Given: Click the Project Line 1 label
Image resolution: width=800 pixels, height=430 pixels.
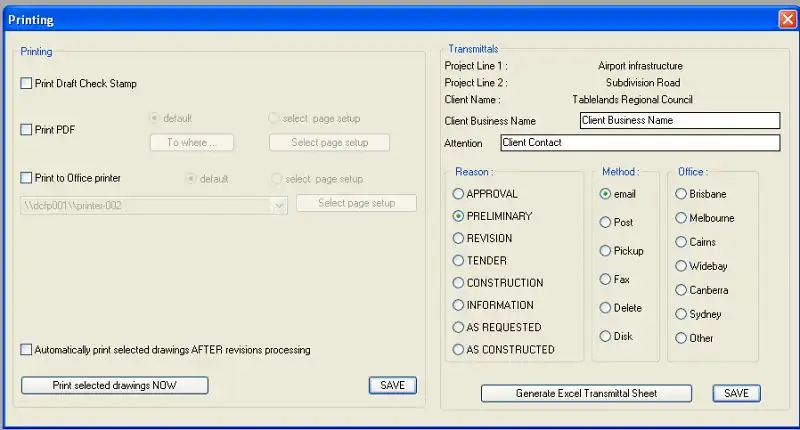Looking at the screenshot, I should point(476,66).
